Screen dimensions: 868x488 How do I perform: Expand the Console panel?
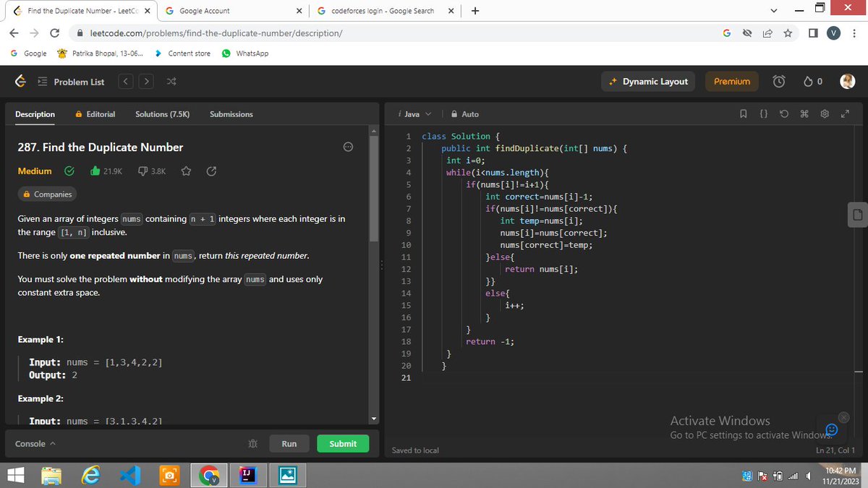(35, 444)
